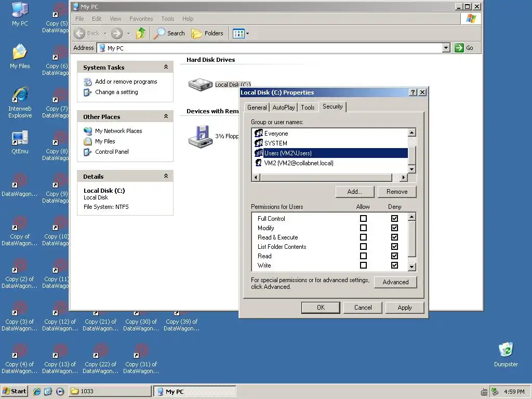Switch to the 1033 taskbar window
This screenshot has height=399, width=532.
point(110,391)
